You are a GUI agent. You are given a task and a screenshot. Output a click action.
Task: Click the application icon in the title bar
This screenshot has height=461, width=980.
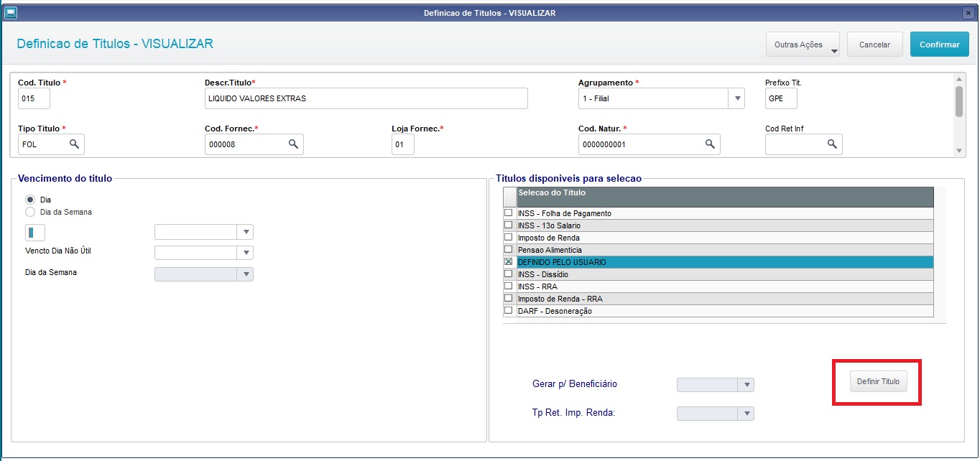10,12
